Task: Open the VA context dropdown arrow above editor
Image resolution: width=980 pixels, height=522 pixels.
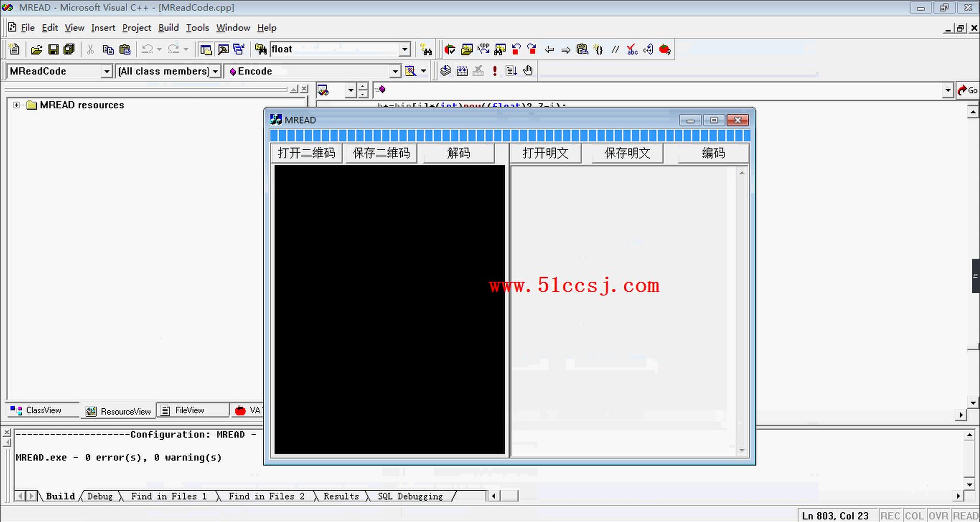Action: (351, 91)
